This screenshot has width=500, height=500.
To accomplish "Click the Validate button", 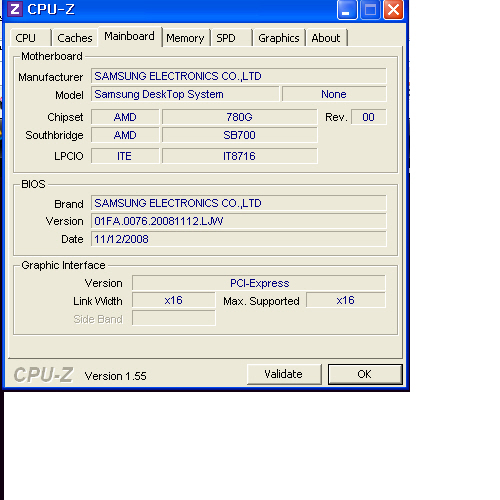I will [x=284, y=374].
